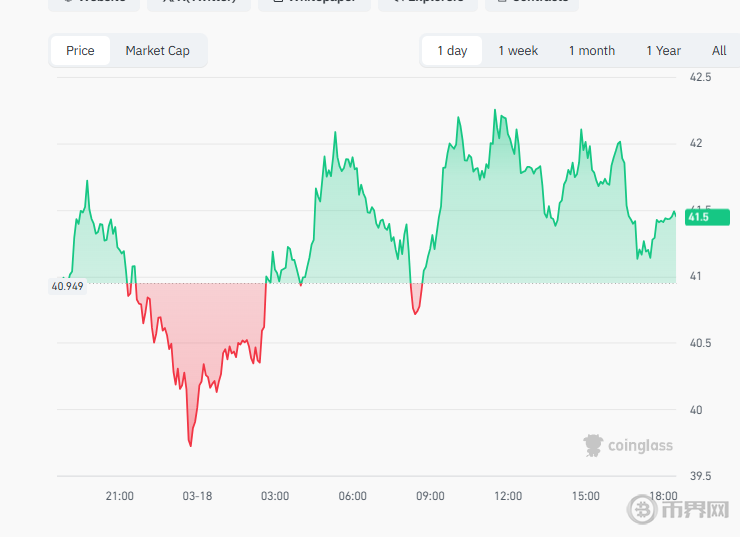Screen dimensions: 740x537
Task: Switch chart to 1 month range
Action: 592,50
